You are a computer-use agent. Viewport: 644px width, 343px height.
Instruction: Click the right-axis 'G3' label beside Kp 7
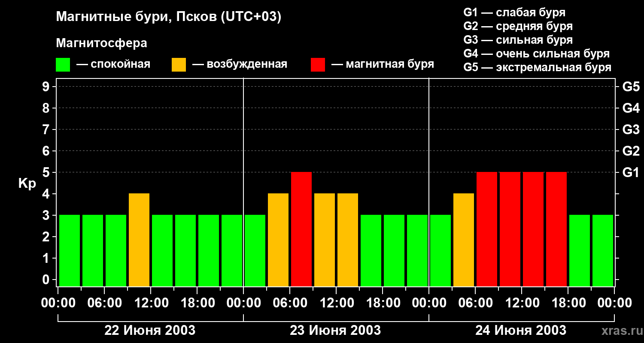[631, 129]
